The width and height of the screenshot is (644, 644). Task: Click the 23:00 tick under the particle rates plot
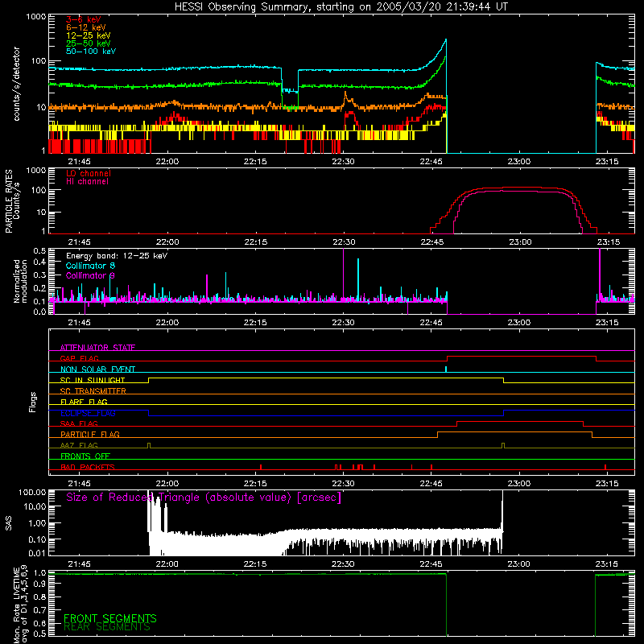tap(520, 242)
